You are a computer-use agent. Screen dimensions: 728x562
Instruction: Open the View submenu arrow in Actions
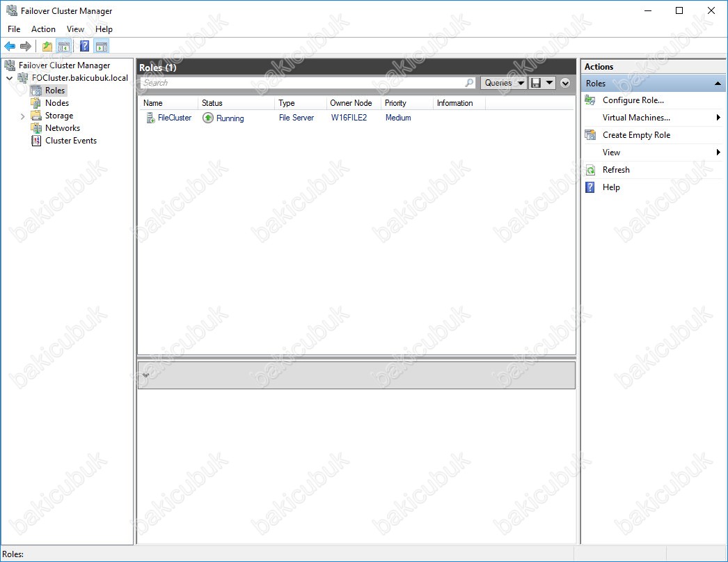(x=718, y=153)
